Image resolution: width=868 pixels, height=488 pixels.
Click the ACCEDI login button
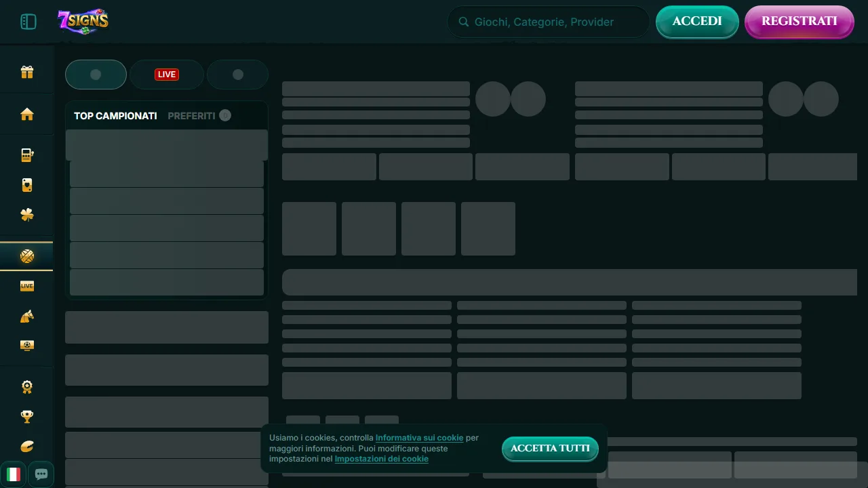coord(697,22)
